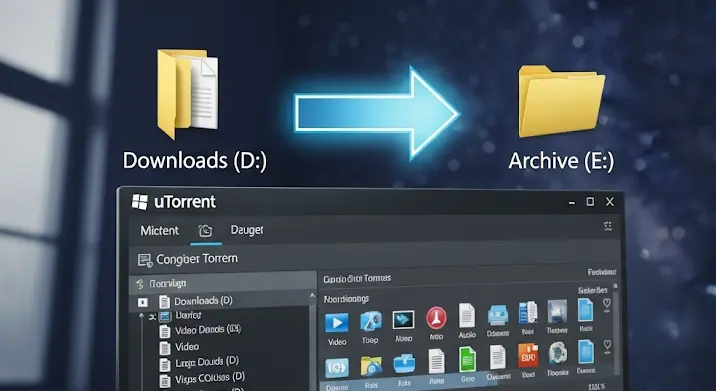Click the right panel vertical scrollbar
The width and height of the screenshot is (716, 391).
(616, 333)
